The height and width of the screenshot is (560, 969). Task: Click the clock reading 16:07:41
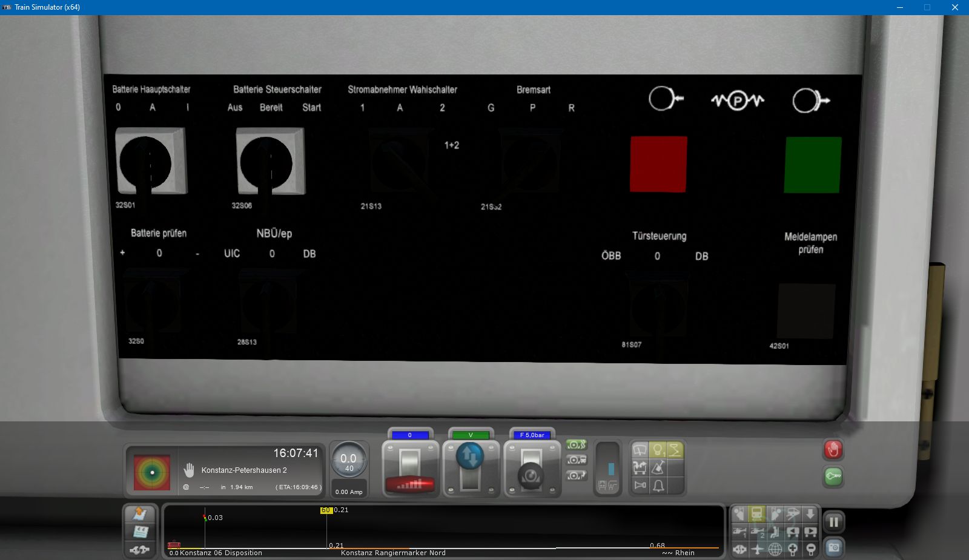click(x=296, y=453)
